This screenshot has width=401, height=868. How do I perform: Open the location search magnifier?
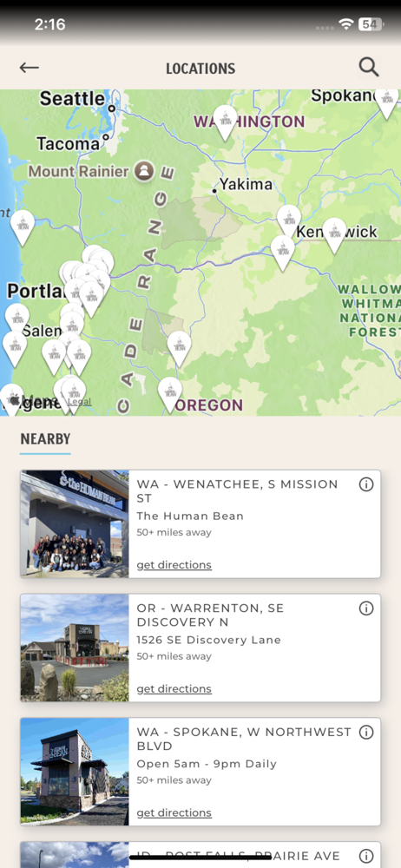pyautogui.click(x=368, y=67)
